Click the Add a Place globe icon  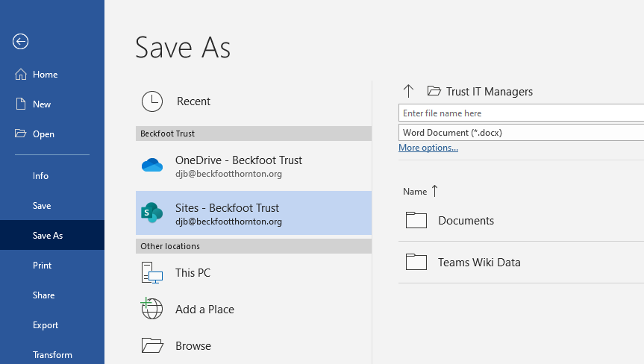[151, 309]
